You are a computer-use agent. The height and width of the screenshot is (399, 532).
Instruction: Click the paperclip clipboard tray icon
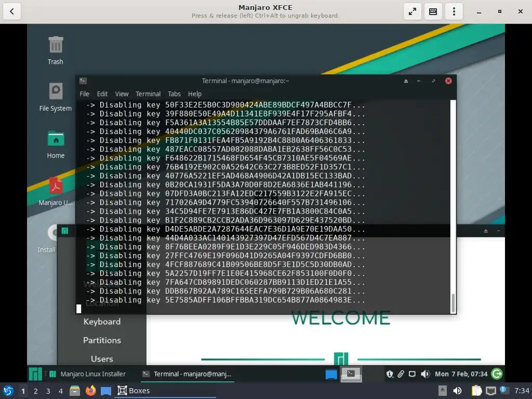point(401,374)
